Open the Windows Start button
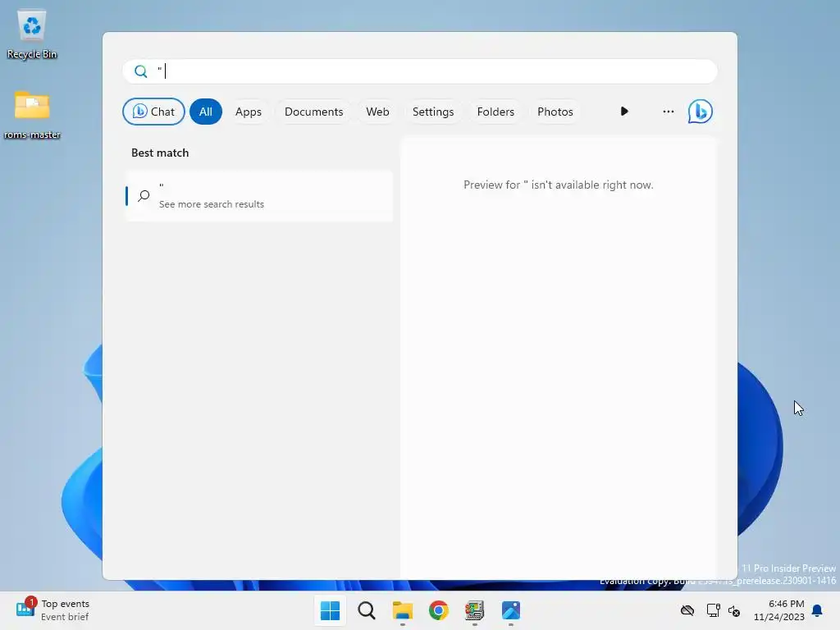Screen dimensions: 840x630 330,610
